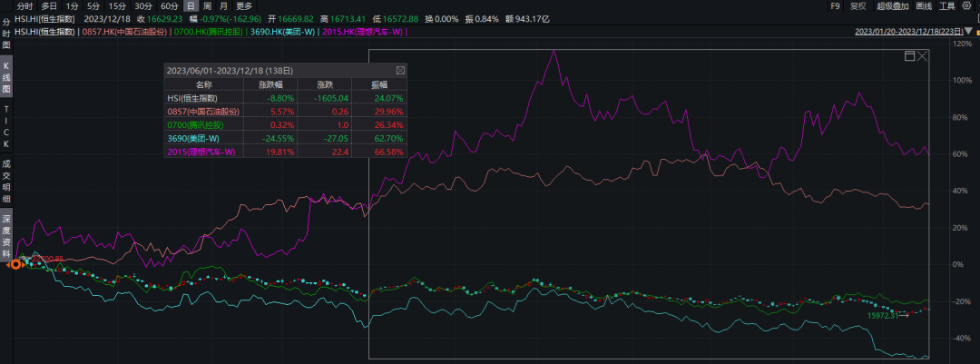This screenshot has height=364, width=980.
Task: Close the interval statistics popup table
Action: 401,71
